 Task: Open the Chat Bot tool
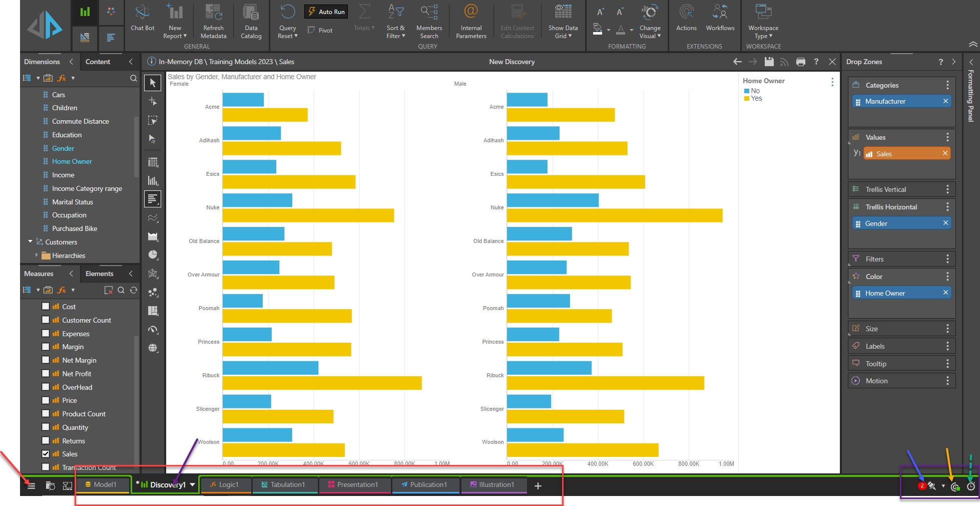[142, 19]
